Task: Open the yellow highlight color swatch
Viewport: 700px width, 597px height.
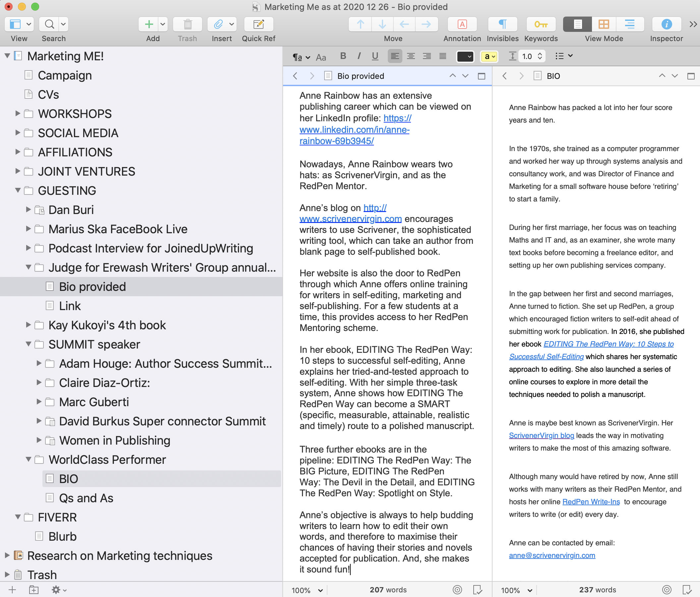Action: 489,56
